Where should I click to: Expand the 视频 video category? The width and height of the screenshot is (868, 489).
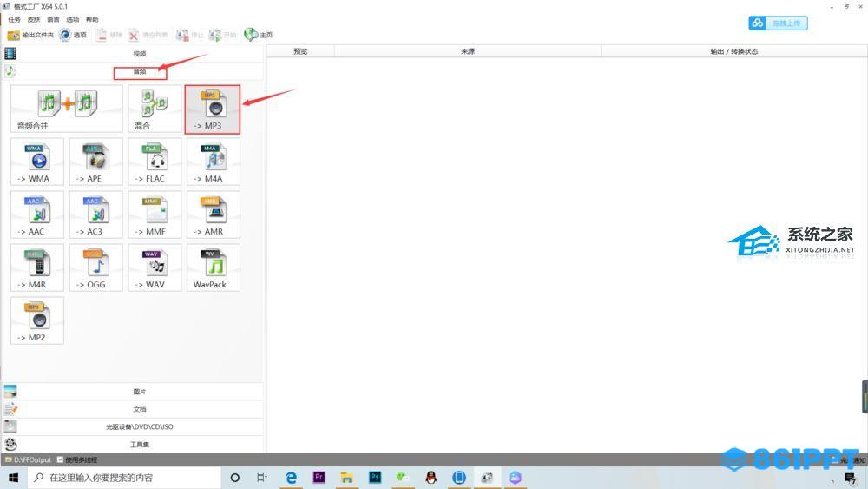pos(133,54)
